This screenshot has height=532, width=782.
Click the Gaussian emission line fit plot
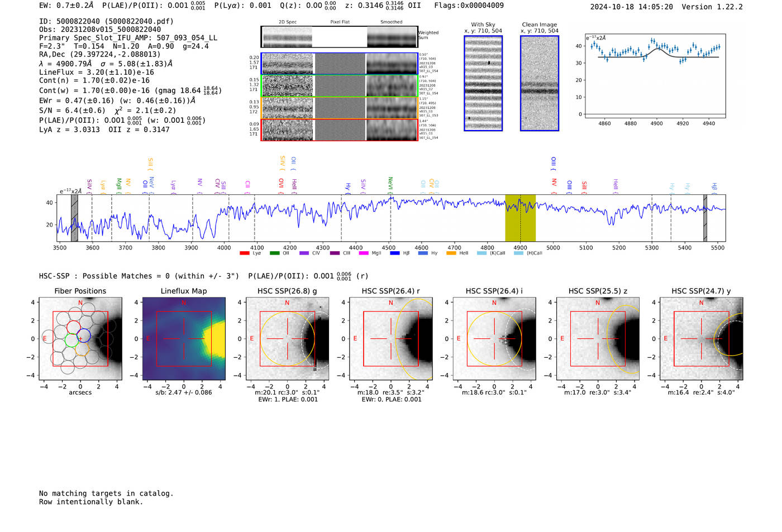point(655,75)
